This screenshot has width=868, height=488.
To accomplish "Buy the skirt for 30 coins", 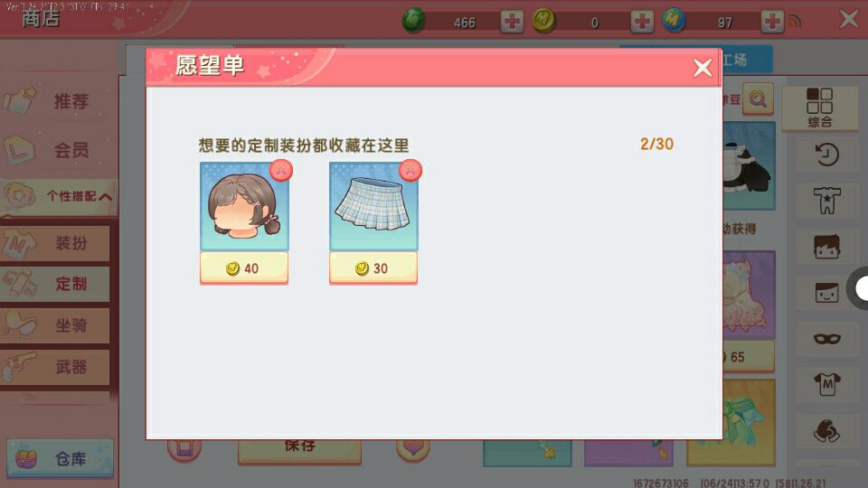I will pos(373,268).
